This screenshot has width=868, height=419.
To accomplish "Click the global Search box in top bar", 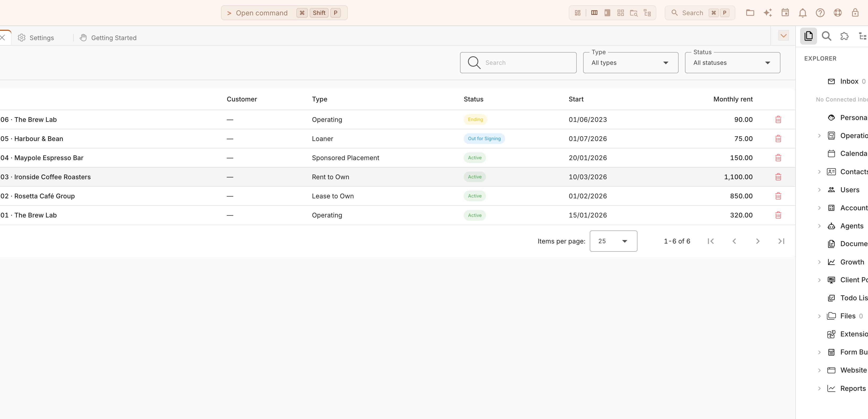I will [x=700, y=13].
